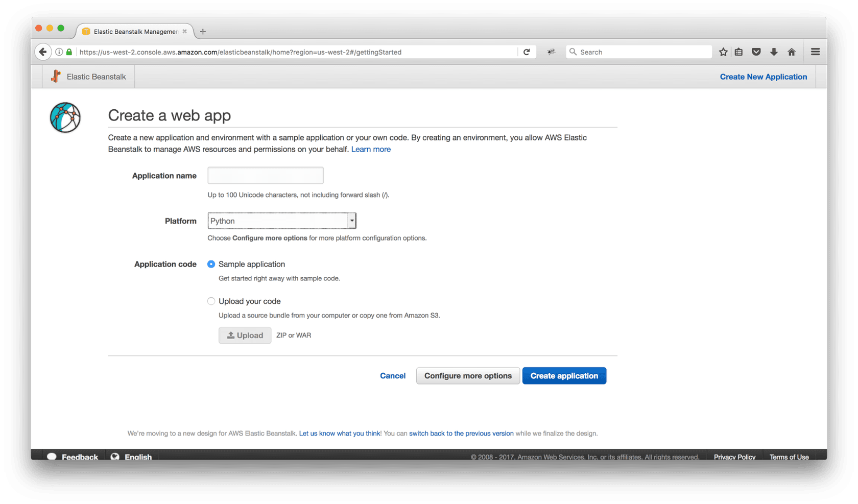Open the Learn more link
Image resolution: width=858 pixels, height=504 pixels.
(371, 149)
